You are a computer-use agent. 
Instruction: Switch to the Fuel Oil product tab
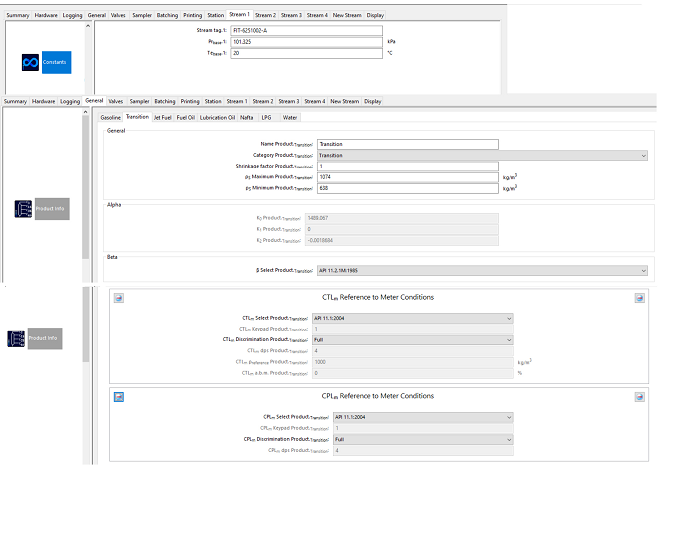[186, 118]
